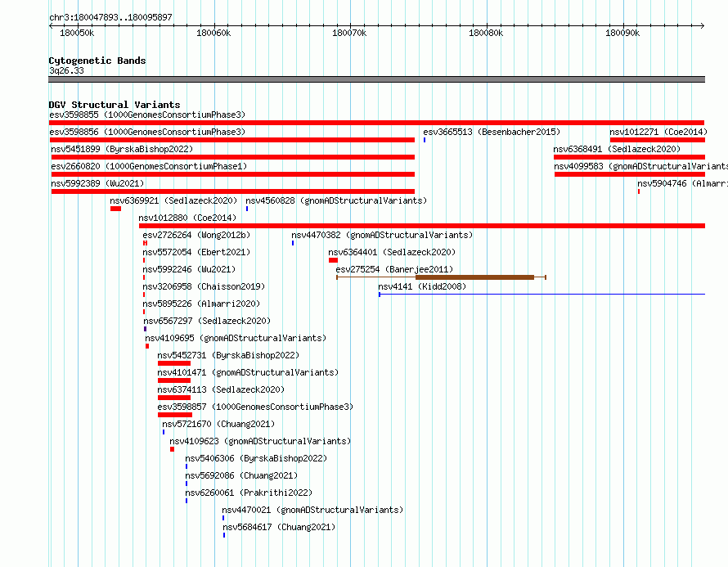This screenshot has width=728, height=567.
Task: Select esv3665513 (Besenbacher2015) label
Action: point(492,132)
